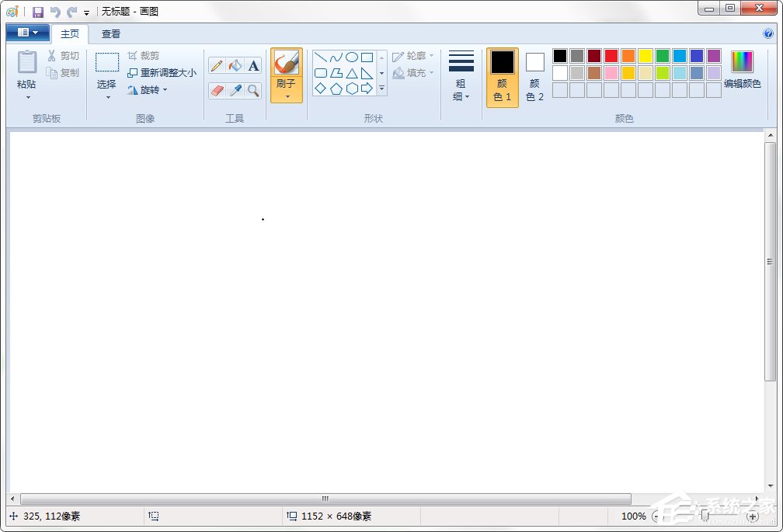Open the Paint application menu
Image resolution: width=783 pixels, height=532 pixels.
pyautogui.click(x=27, y=33)
